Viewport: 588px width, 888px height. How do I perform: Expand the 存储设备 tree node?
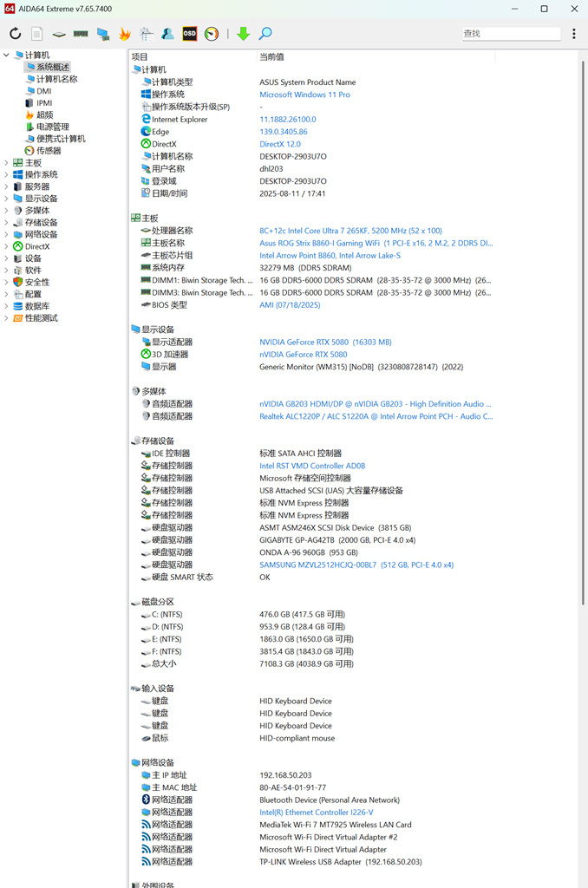pyautogui.click(x=6, y=223)
